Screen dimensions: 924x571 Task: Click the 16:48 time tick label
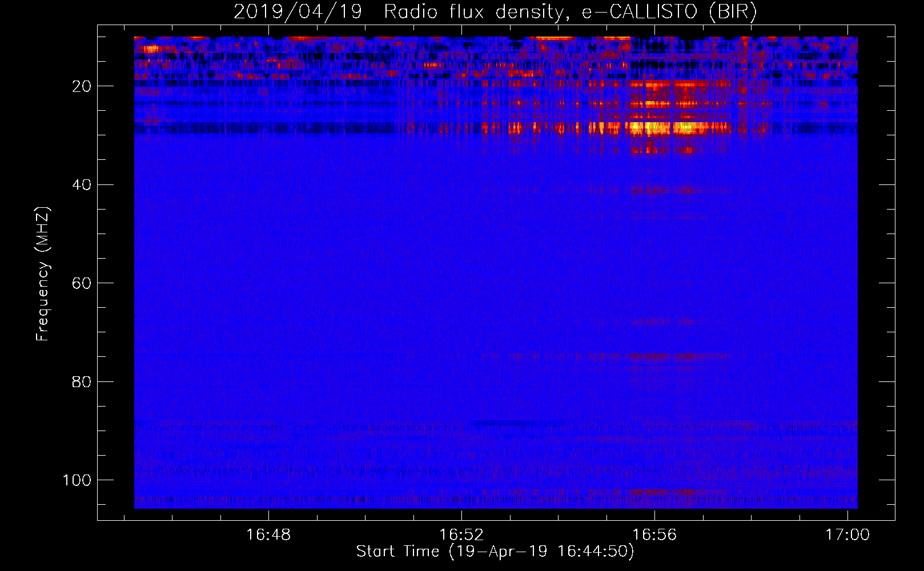pyautogui.click(x=268, y=535)
